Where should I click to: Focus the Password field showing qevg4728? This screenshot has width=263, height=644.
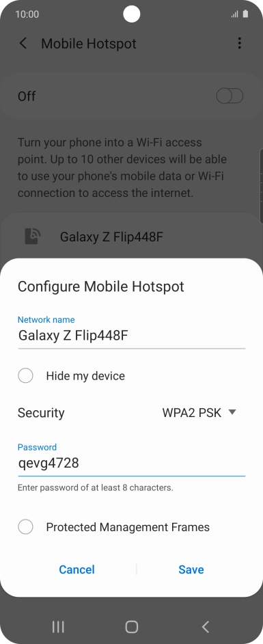[131, 464]
